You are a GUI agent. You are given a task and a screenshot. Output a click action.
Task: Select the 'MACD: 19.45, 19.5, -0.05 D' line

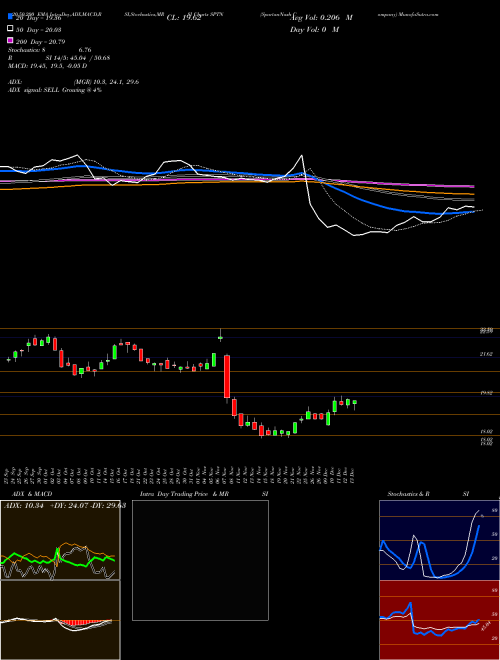[x=48, y=66]
